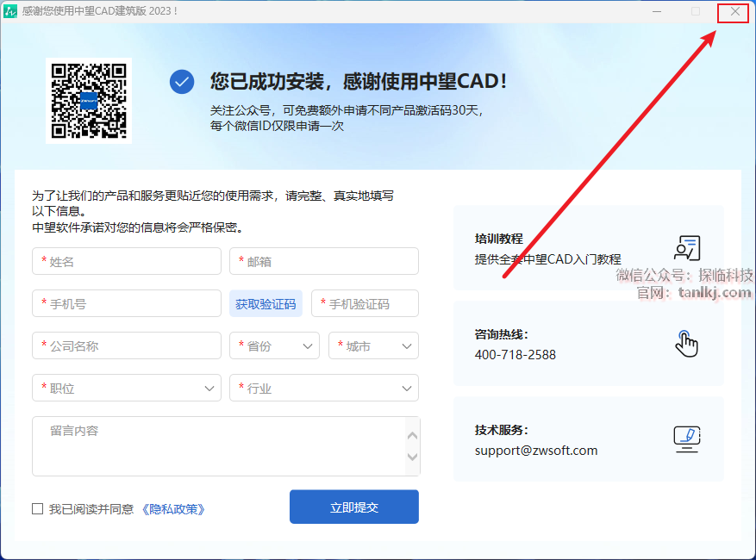Image resolution: width=756 pixels, height=560 pixels.
Task: Focus the 邮箱 email field
Action: tap(324, 261)
